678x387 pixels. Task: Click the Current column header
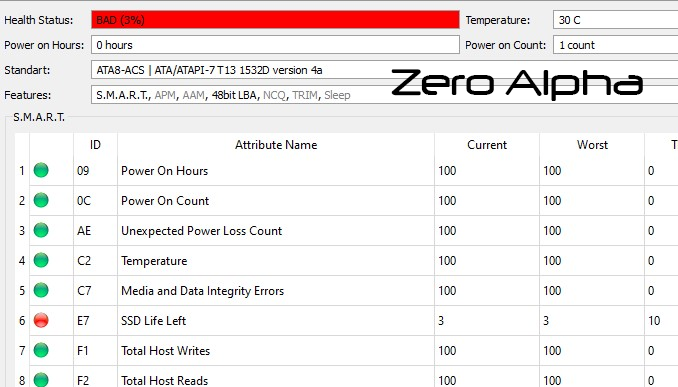click(487, 145)
